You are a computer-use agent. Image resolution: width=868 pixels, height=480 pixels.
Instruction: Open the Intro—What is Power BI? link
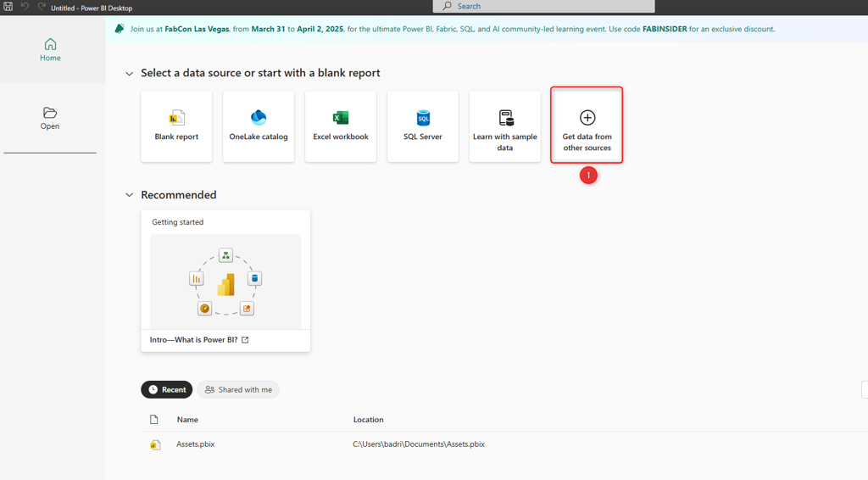pyautogui.click(x=193, y=340)
